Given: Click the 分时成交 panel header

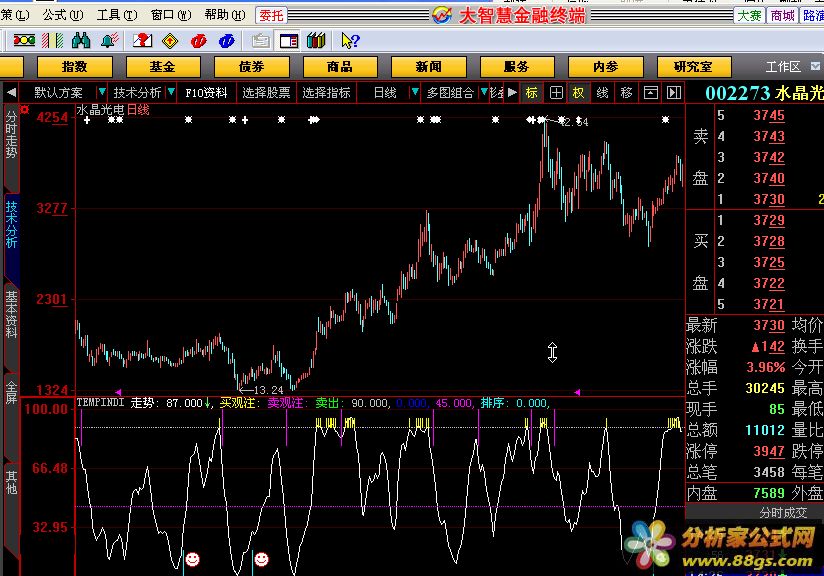Looking at the screenshot, I should 783,512.
